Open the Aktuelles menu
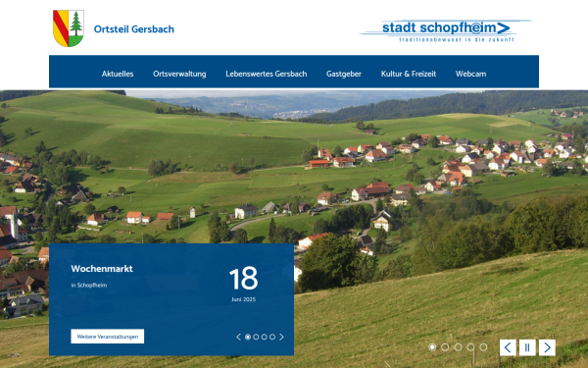 (118, 74)
